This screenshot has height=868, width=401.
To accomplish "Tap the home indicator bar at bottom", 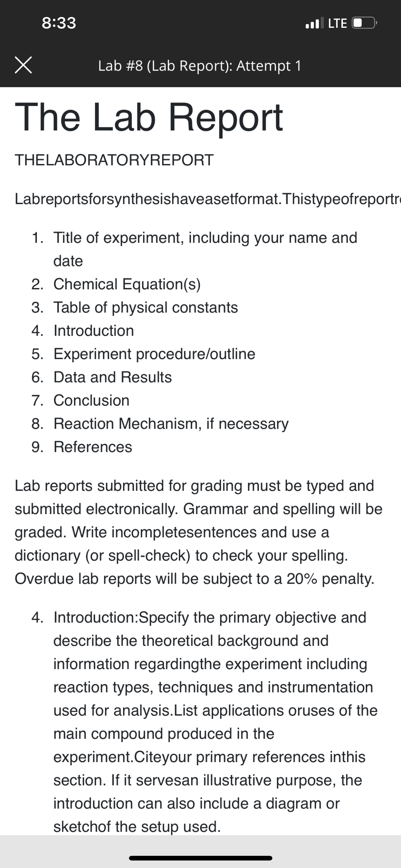I will point(201,858).
